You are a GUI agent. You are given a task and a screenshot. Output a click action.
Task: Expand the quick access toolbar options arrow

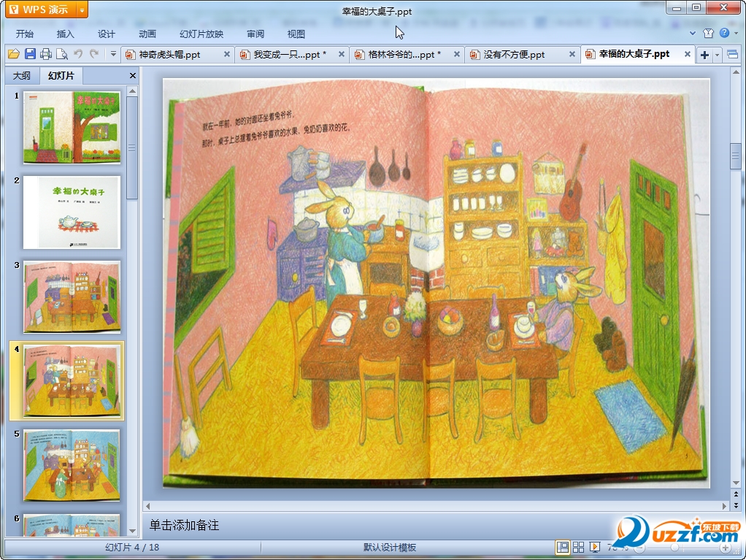tap(113, 54)
